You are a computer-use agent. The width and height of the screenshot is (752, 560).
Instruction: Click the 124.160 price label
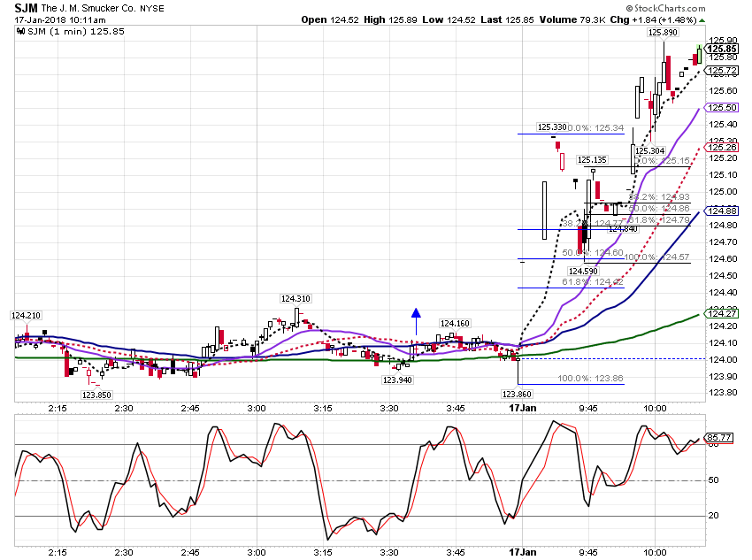coord(455,324)
